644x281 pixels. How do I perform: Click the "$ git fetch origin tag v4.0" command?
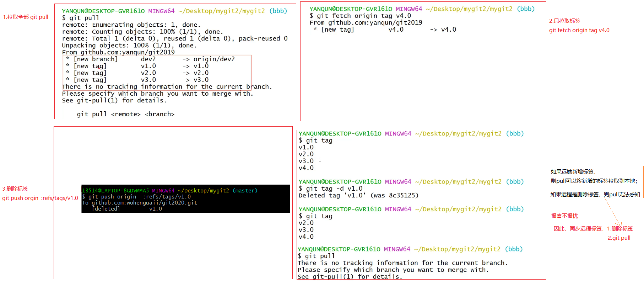(360, 16)
